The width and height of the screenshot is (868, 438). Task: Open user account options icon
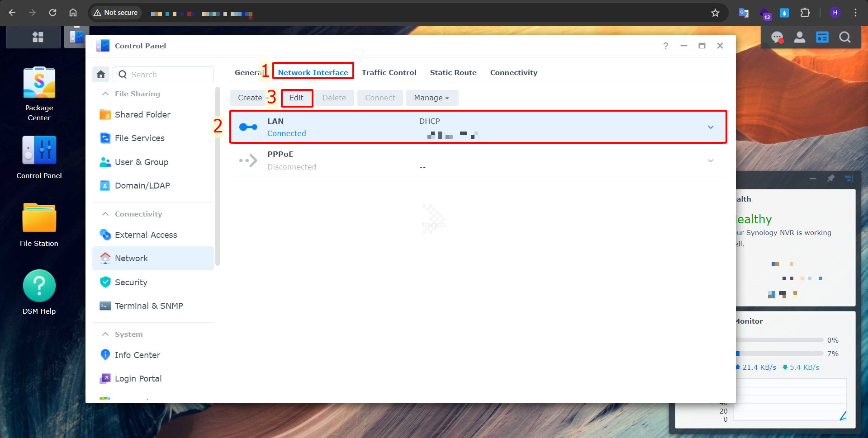coord(800,38)
